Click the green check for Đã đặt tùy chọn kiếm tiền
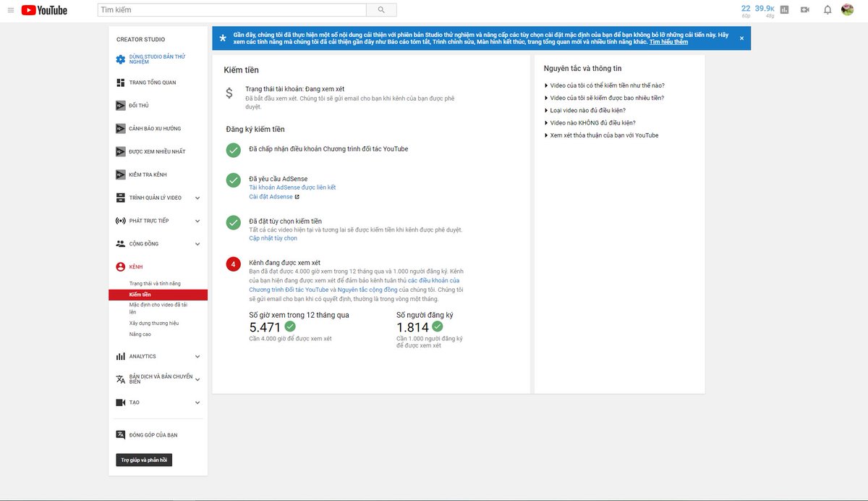Viewport: 868px width, 501px height. pyautogui.click(x=233, y=222)
